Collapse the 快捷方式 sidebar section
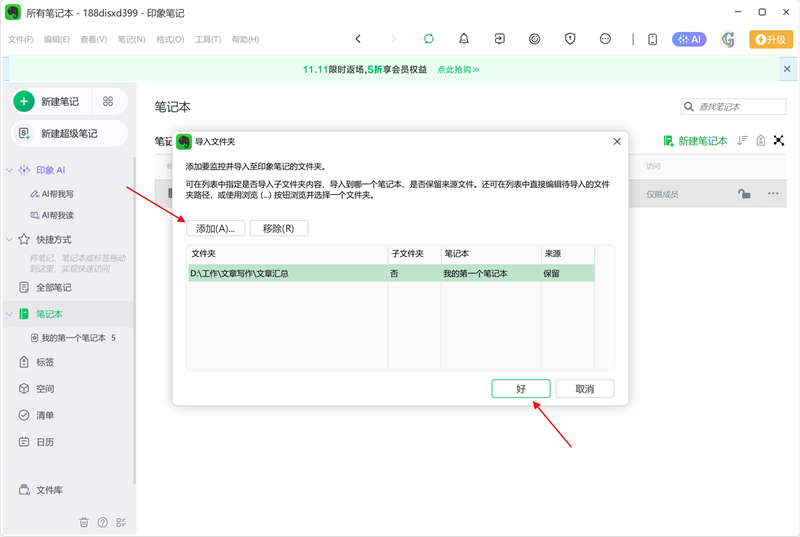The width and height of the screenshot is (800, 537). click(x=9, y=239)
